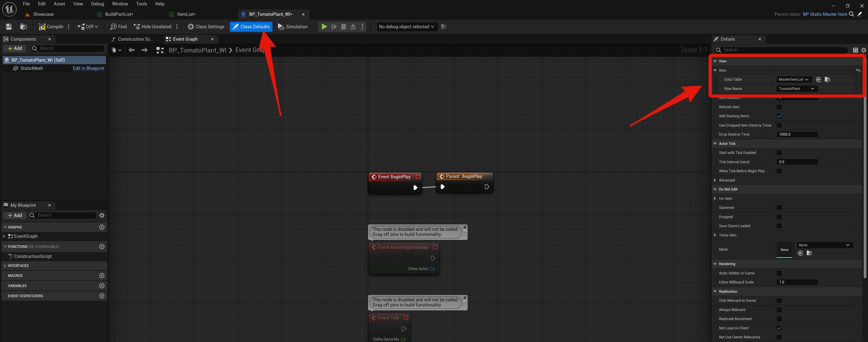Screen dimensions: 868x342
Task: Click the Edit in Blueprint link
Action: click(88, 68)
